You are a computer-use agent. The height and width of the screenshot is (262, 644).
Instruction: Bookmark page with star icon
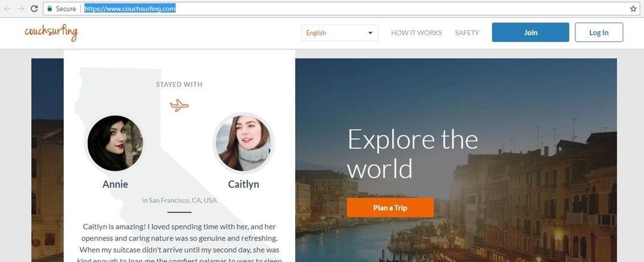pos(633,8)
